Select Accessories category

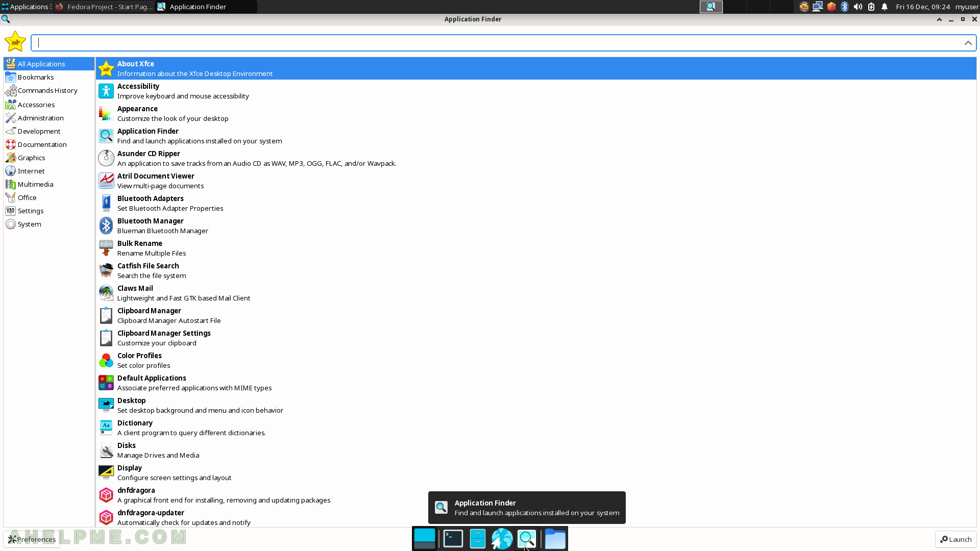coord(49,105)
